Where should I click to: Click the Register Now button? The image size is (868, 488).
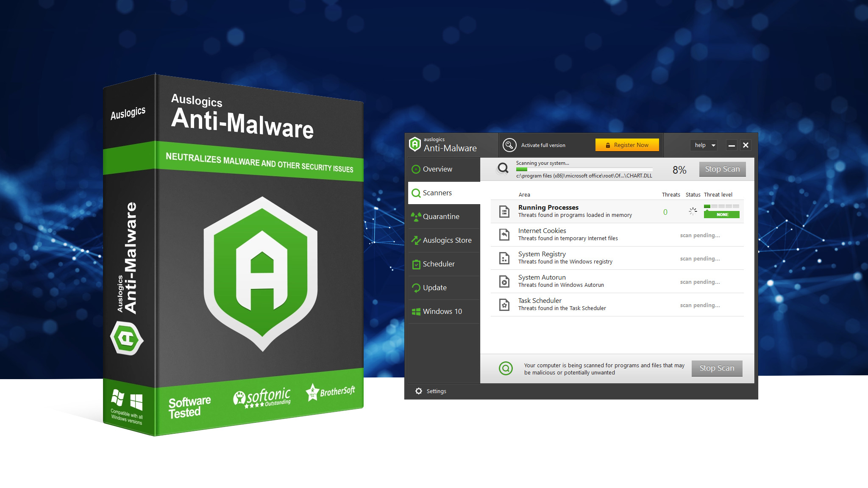[627, 145]
